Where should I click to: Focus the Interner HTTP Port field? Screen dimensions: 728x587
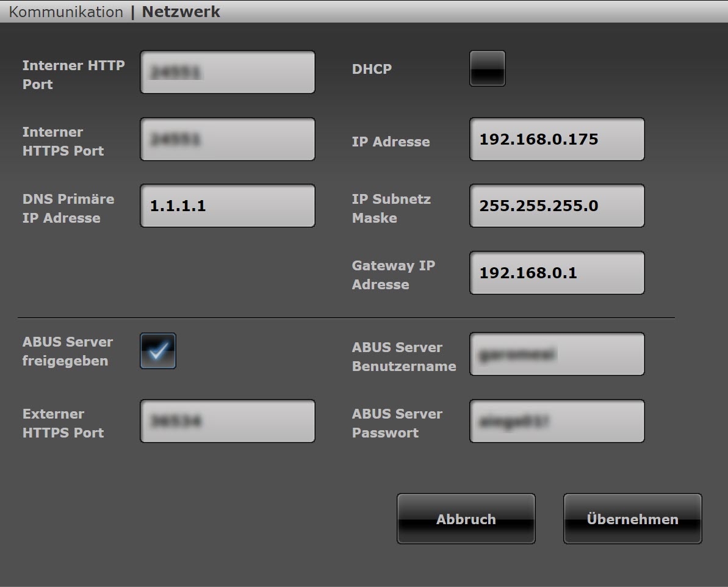(x=228, y=72)
